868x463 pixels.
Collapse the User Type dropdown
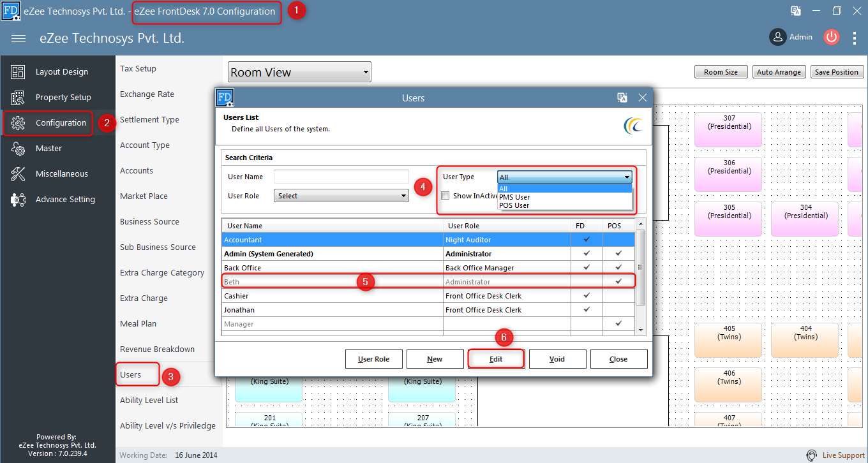627,177
